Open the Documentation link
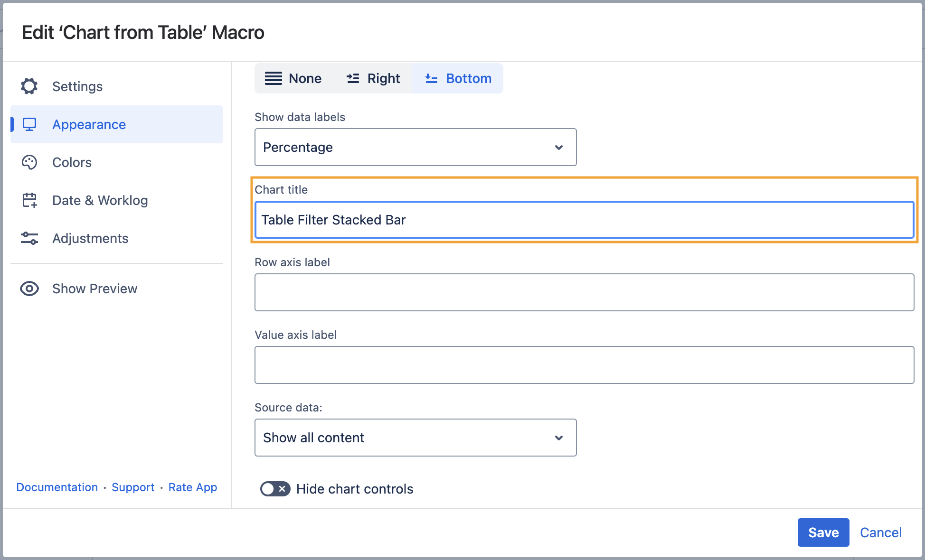 pos(57,487)
